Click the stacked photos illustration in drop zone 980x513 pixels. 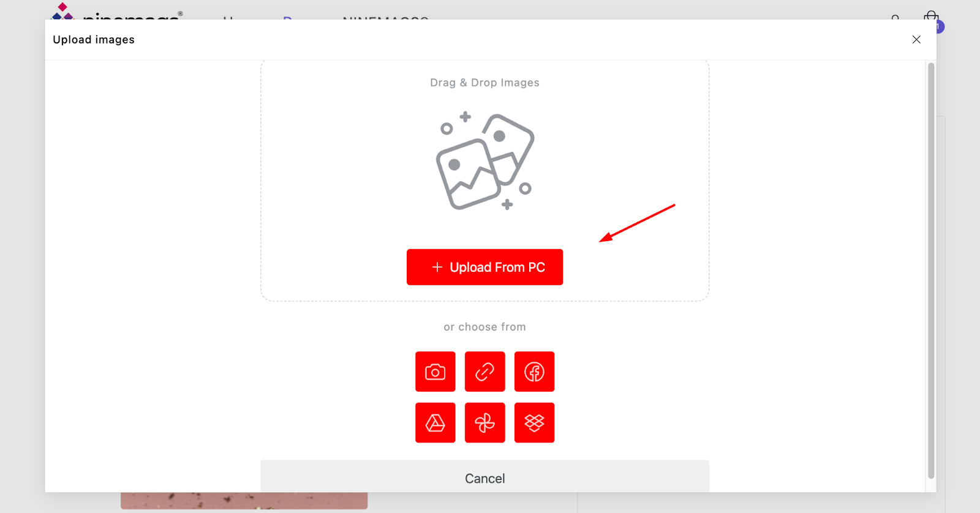(485, 161)
